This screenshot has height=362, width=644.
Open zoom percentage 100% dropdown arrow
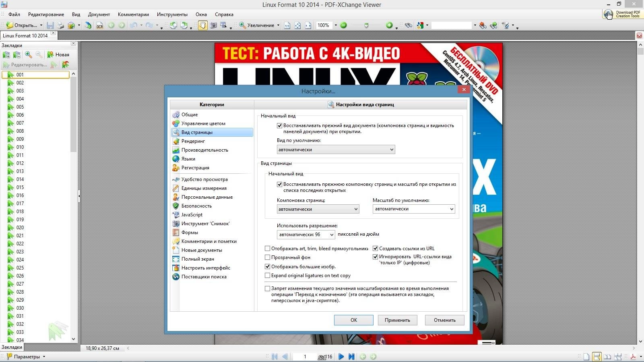coord(336,25)
